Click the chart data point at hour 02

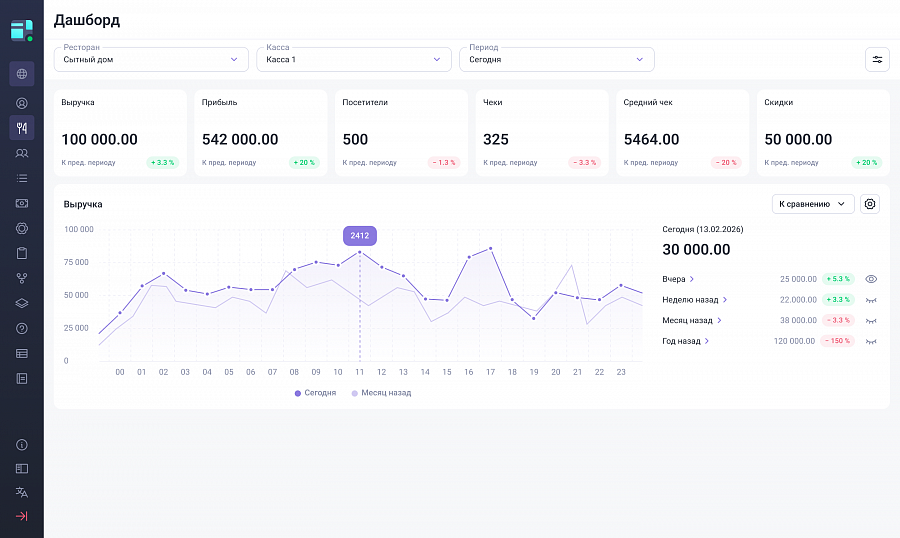[164, 273]
